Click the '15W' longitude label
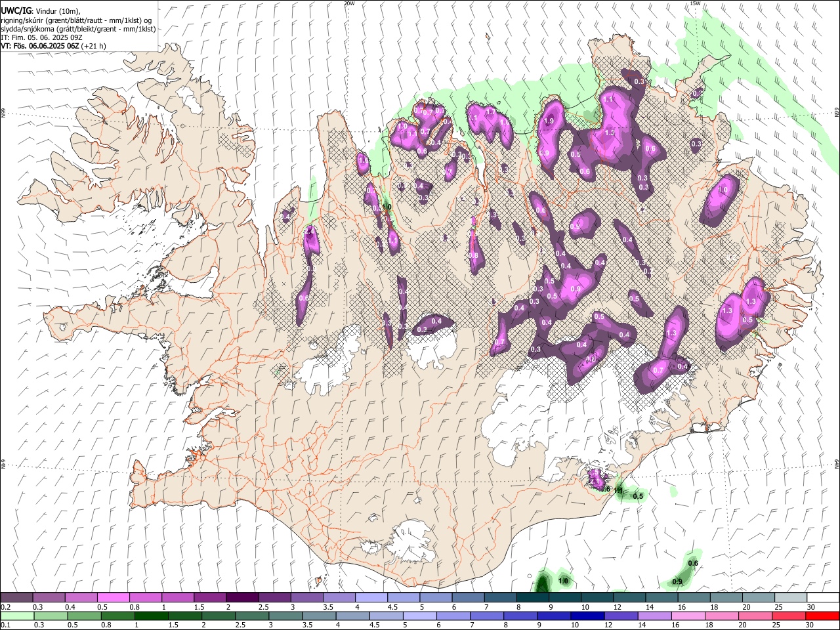Image resolution: width=840 pixels, height=630 pixels. [x=695, y=3]
